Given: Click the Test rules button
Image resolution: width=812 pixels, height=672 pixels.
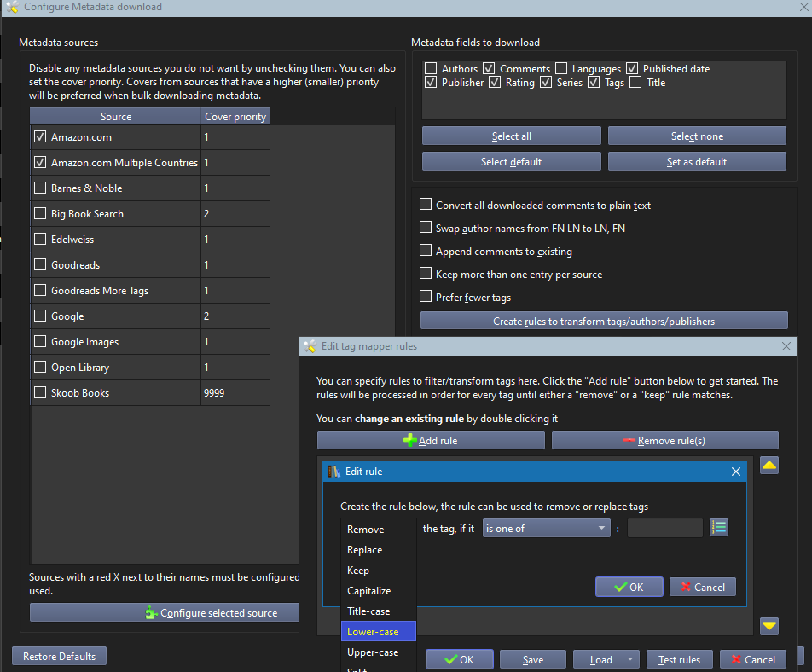Looking at the screenshot, I should click(680, 659).
